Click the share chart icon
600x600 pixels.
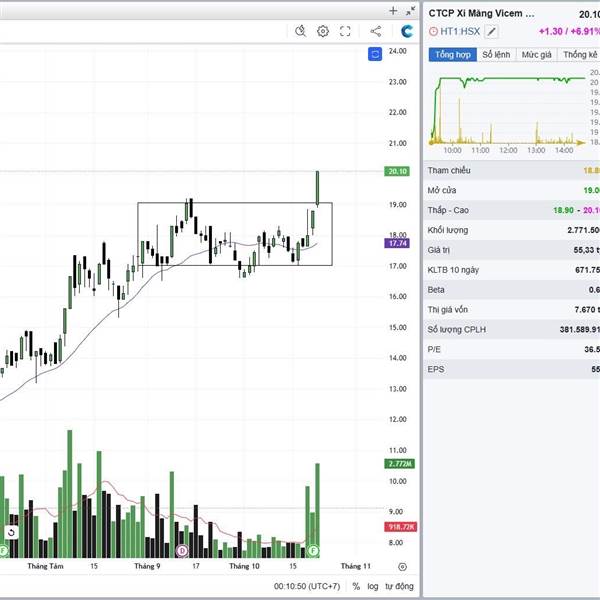(376, 31)
